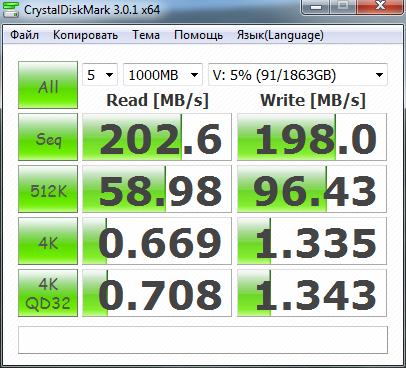Start the 512K benchmark test
406x368 pixels.
point(48,189)
